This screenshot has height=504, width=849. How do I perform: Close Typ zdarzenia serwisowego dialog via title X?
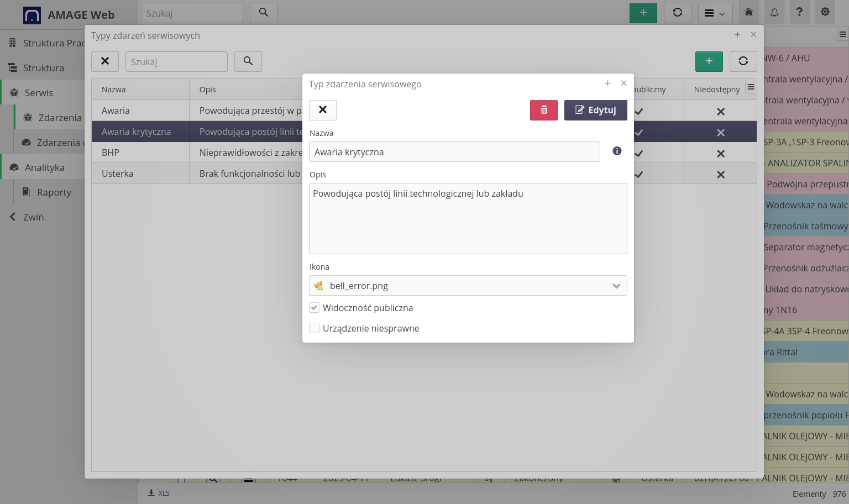[623, 83]
